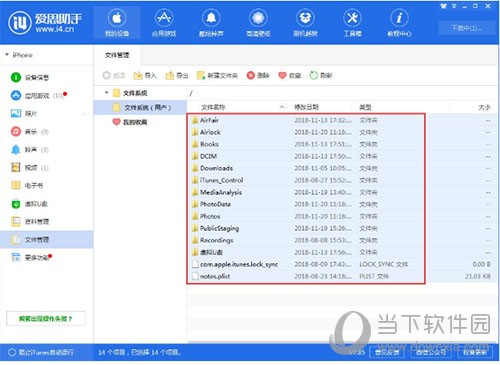Click the Import toolbar button
The height and width of the screenshot is (365, 500).
[145, 76]
